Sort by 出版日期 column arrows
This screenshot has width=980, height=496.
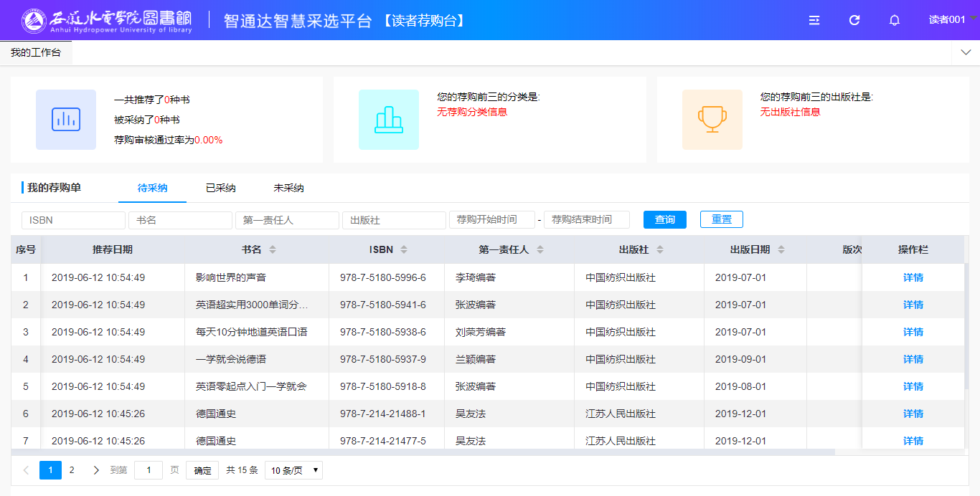(781, 249)
